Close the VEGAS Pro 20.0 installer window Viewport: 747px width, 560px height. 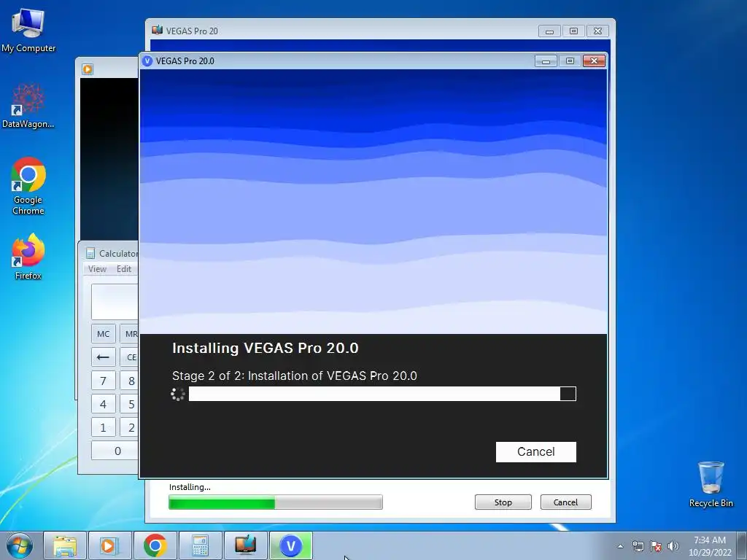[594, 61]
